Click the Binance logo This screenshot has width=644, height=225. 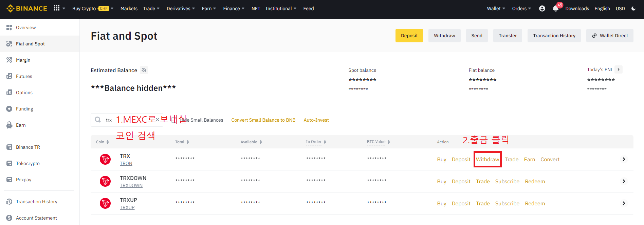pyautogui.click(x=27, y=8)
